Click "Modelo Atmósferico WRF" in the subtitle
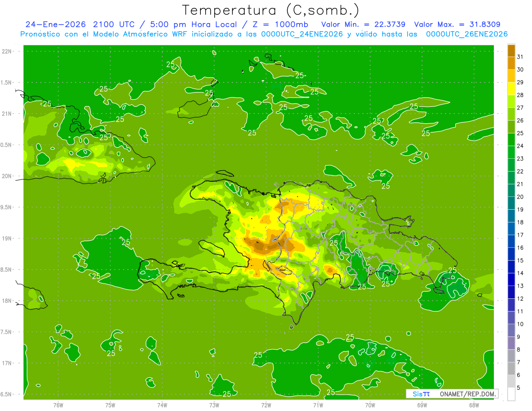This screenshot has width=532, height=411. (x=133, y=34)
